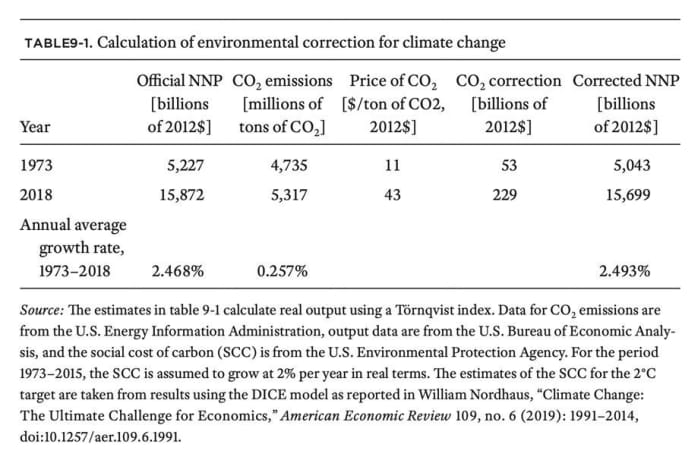Select the 1973 row label
This screenshot has height=476, width=700.
coord(37,167)
